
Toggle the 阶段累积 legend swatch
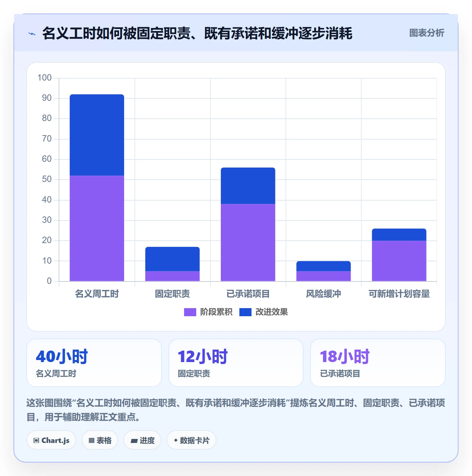[x=190, y=312]
